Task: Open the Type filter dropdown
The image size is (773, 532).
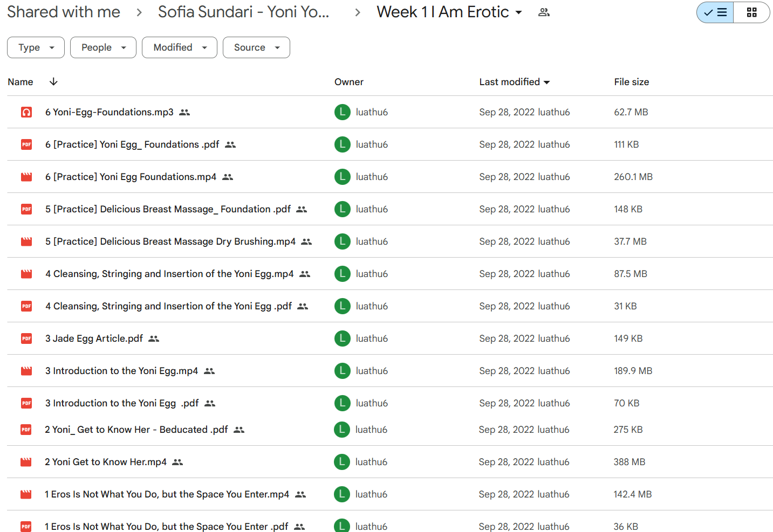Action: click(36, 47)
